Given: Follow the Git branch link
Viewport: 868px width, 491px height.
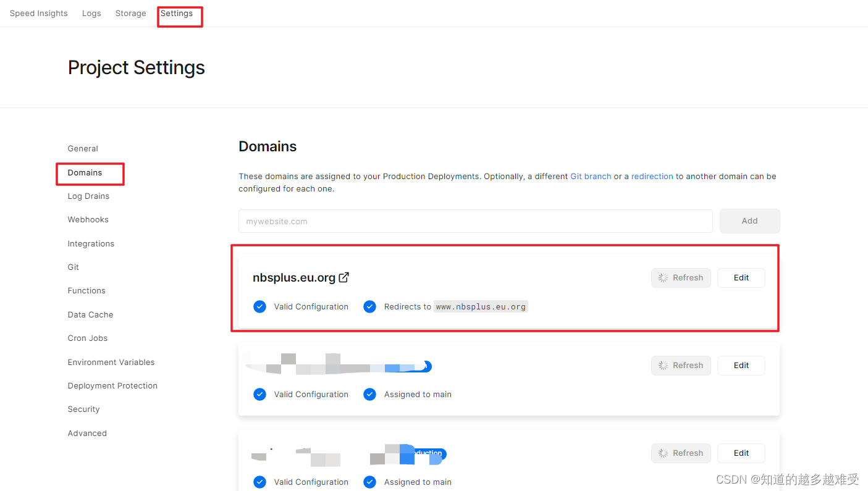Looking at the screenshot, I should (591, 176).
